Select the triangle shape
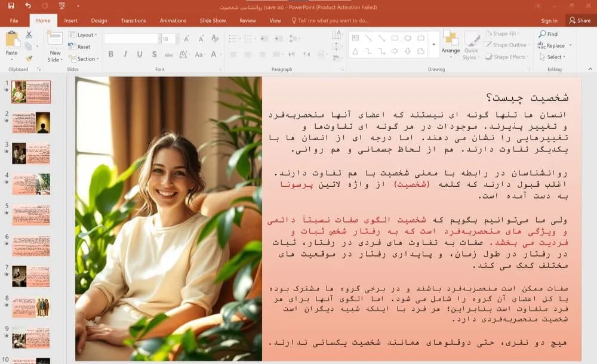The image size is (597, 364). click(355, 51)
